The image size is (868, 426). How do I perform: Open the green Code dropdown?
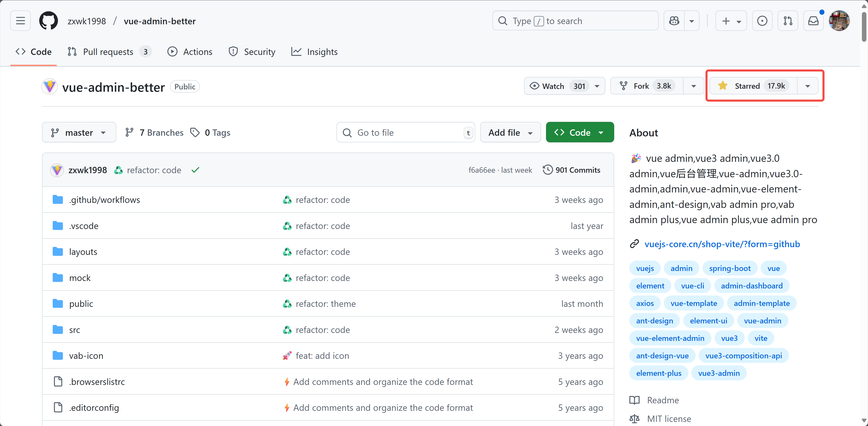[580, 132]
